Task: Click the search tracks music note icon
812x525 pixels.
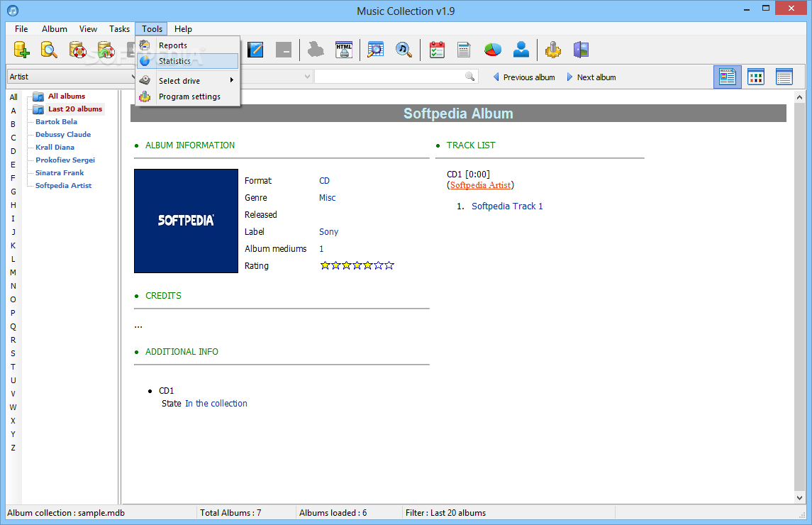Action: coord(404,50)
